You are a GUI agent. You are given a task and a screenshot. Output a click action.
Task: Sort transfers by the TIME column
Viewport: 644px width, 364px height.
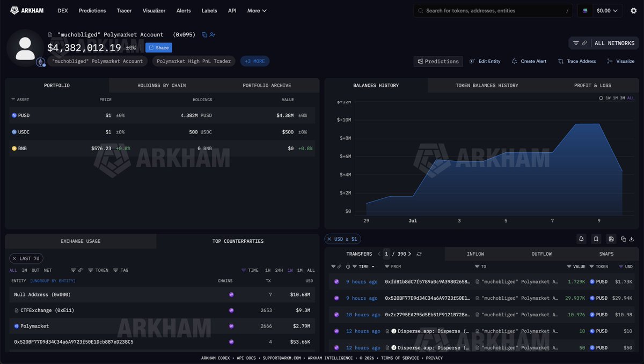coord(364,266)
